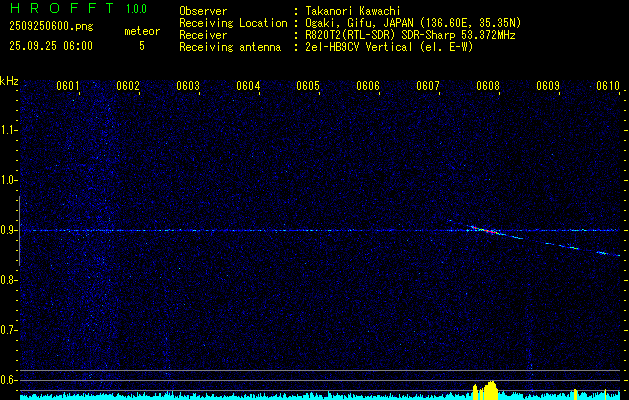Click the 0607 time marker
Image resolution: width=629 pixels, height=400 pixels.
click(x=428, y=86)
